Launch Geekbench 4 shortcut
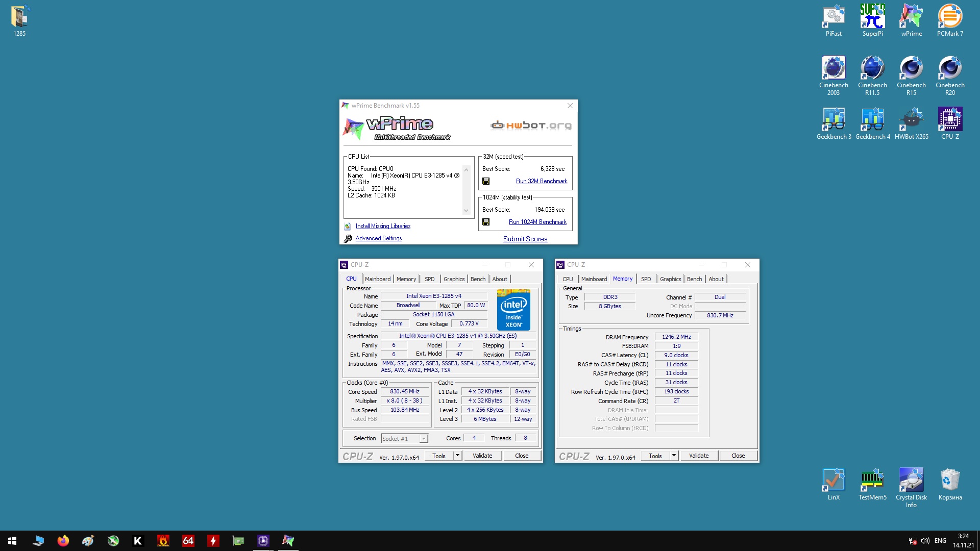 tap(872, 123)
